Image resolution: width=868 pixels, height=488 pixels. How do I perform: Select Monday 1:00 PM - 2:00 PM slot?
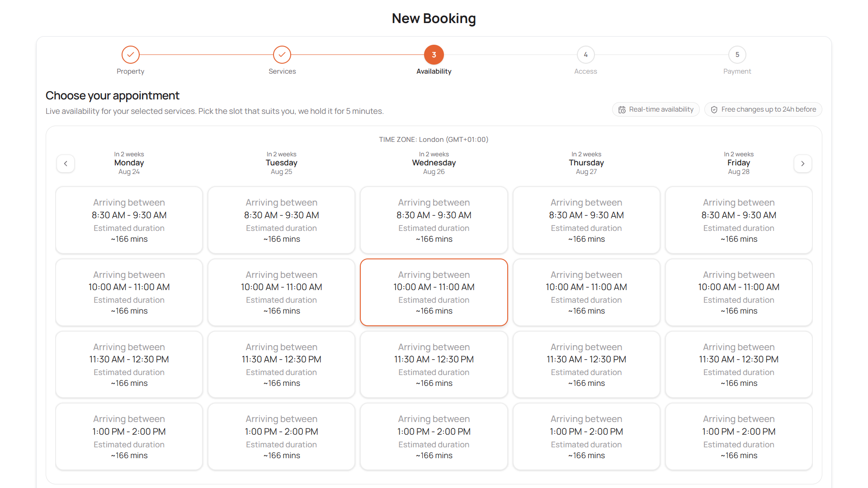tap(129, 437)
